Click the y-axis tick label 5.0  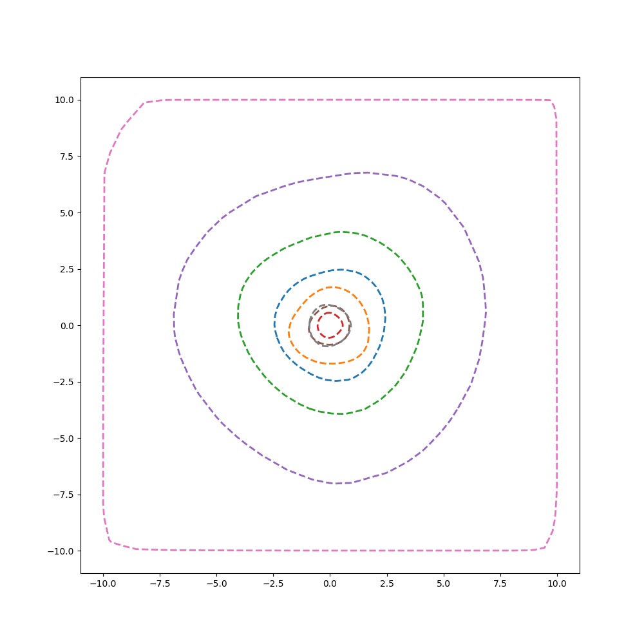click(x=68, y=213)
